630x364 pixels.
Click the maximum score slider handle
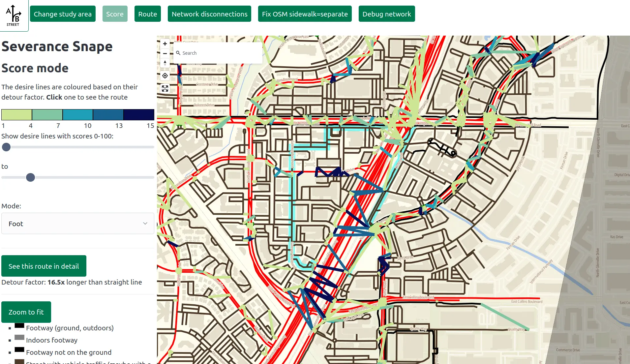click(x=30, y=177)
